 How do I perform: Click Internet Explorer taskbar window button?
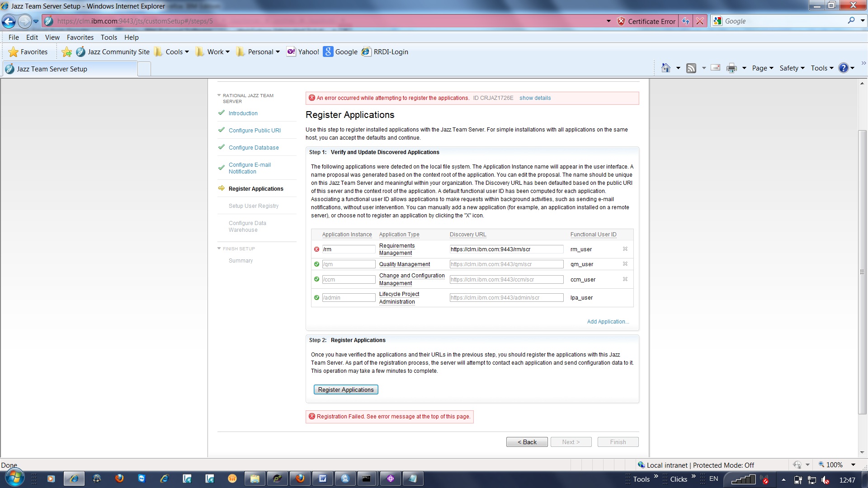coord(74,479)
